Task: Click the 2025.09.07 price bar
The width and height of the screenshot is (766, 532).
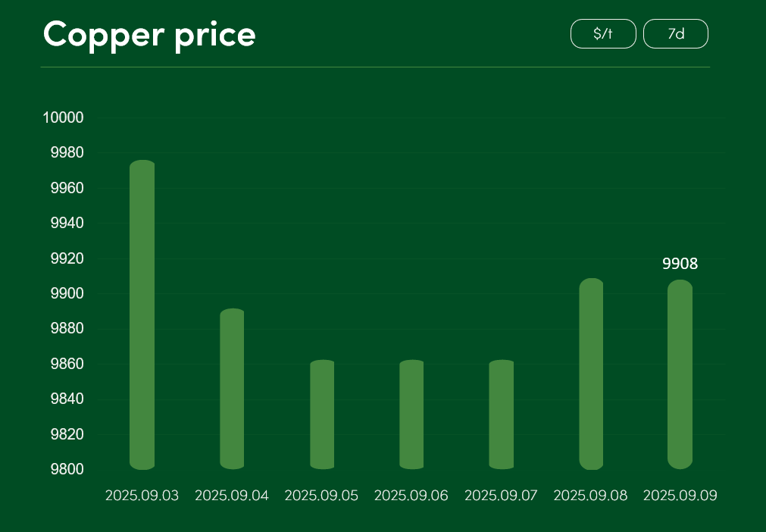Action: [502, 415]
